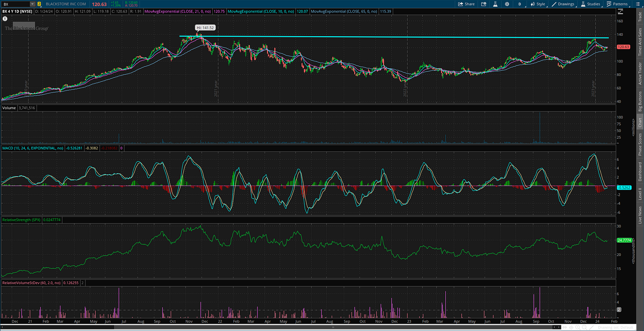Click the pan chart arrows icon

pyautogui.click(x=564, y=327)
